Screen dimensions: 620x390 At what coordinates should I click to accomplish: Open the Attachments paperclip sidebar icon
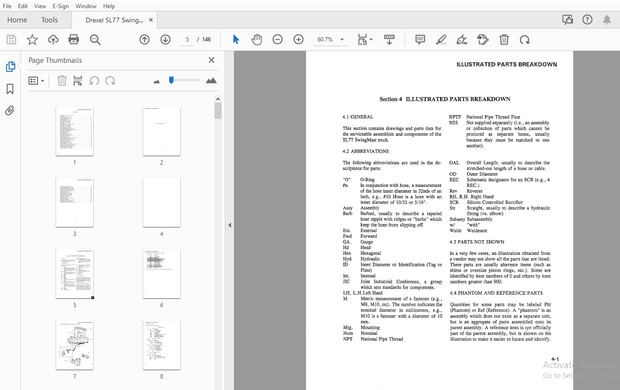tap(10, 110)
